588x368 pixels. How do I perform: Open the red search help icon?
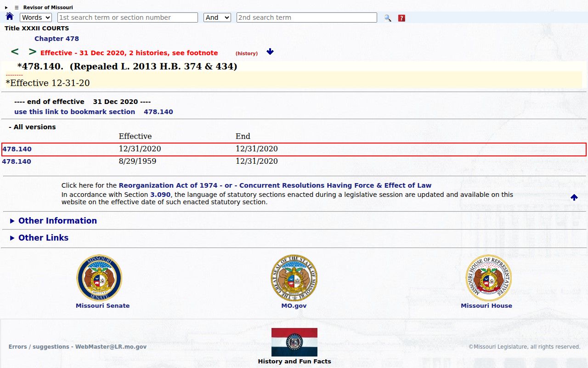[401, 18]
